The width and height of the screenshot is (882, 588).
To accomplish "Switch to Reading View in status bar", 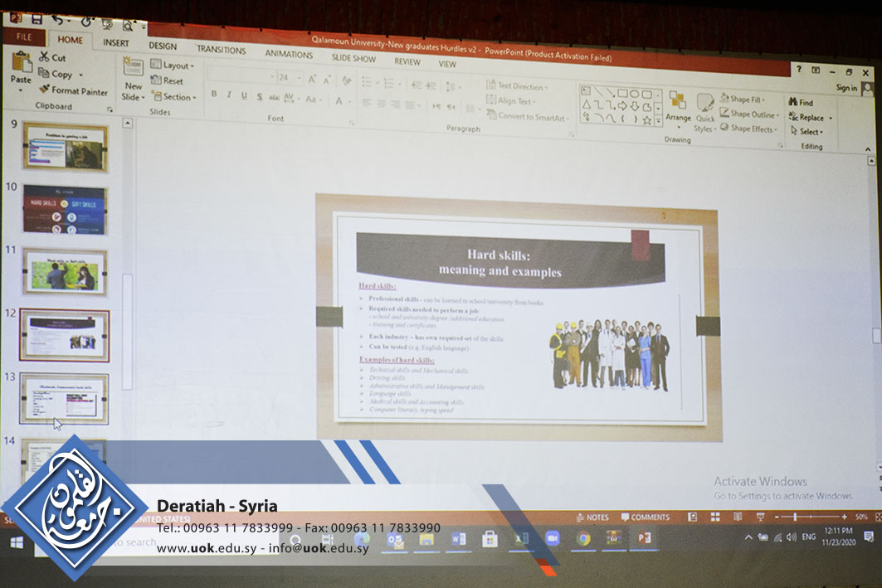I will (738, 517).
